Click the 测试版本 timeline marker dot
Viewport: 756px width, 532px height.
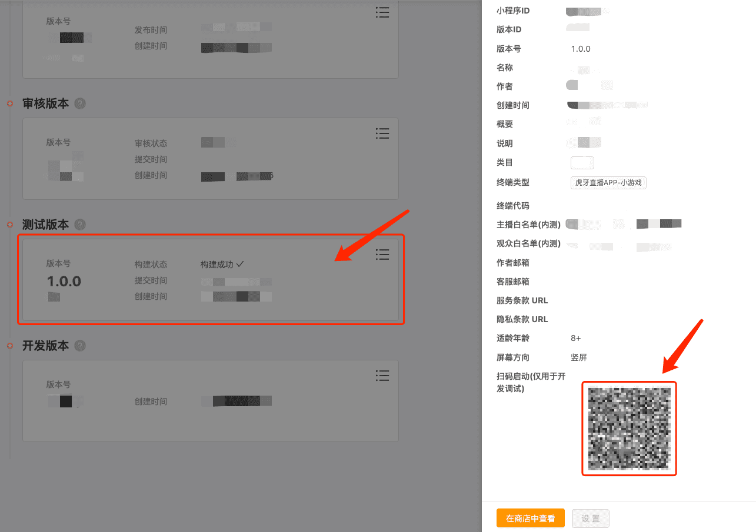pos(9,225)
